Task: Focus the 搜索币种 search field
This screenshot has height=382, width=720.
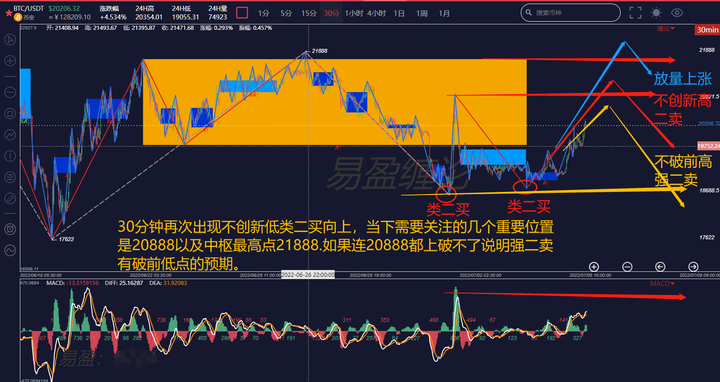Action: pyautogui.click(x=570, y=13)
